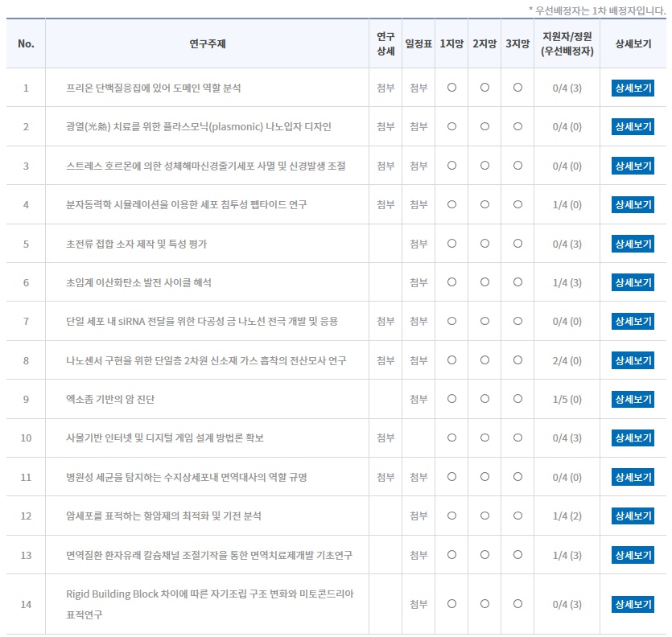
Task: Choose 2지망 radio in row 5
Action: [484, 244]
